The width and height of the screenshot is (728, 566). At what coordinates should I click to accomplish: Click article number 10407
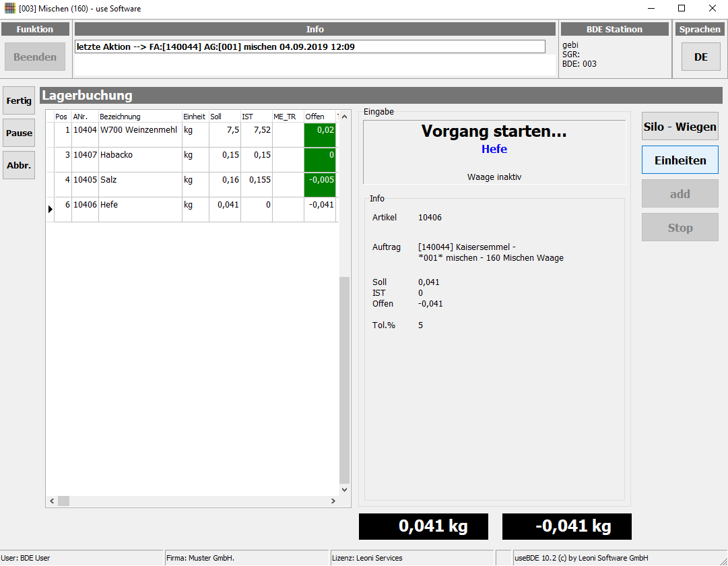coord(85,155)
